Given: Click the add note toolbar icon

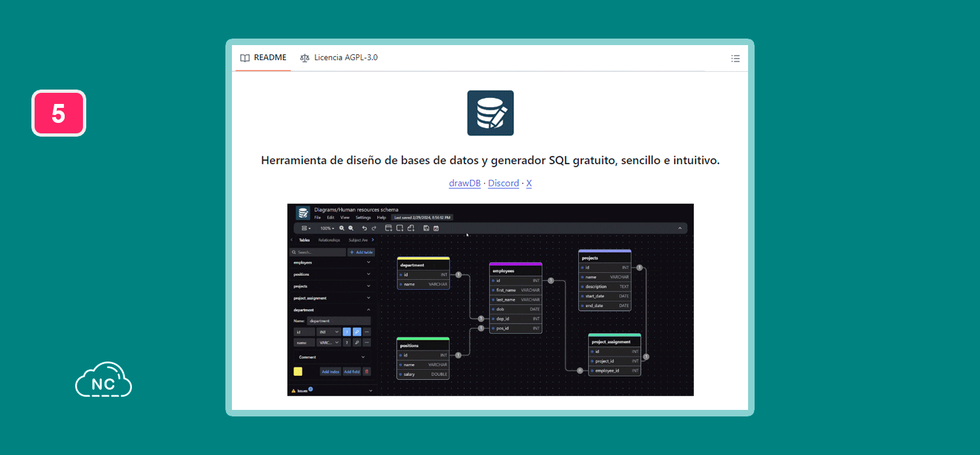Looking at the screenshot, I should (x=411, y=228).
